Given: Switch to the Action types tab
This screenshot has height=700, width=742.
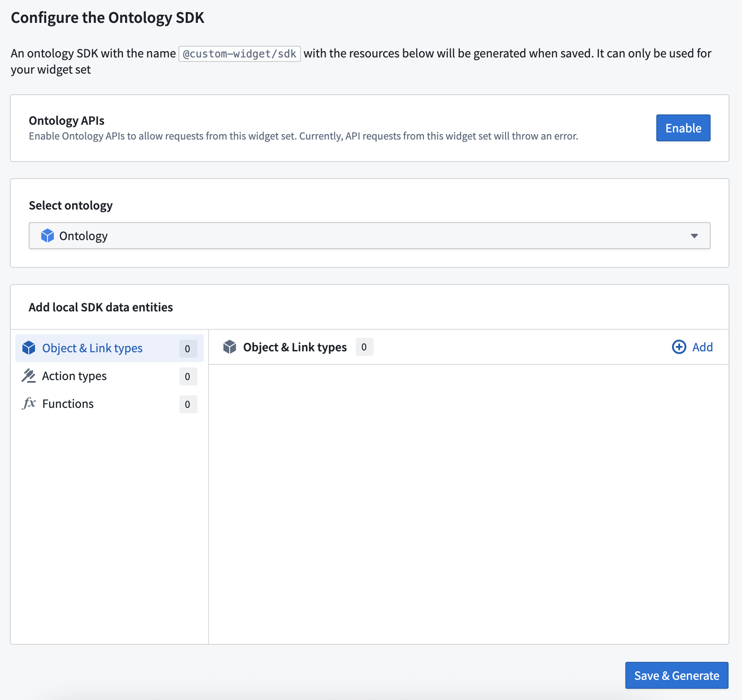Looking at the screenshot, I should 74,376.
